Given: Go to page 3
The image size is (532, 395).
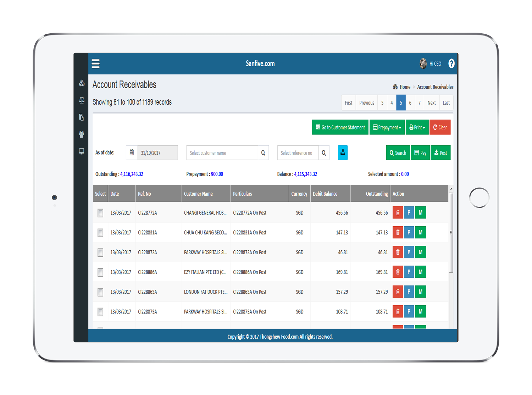Looking at the screenshot, I should pos(382,103).
